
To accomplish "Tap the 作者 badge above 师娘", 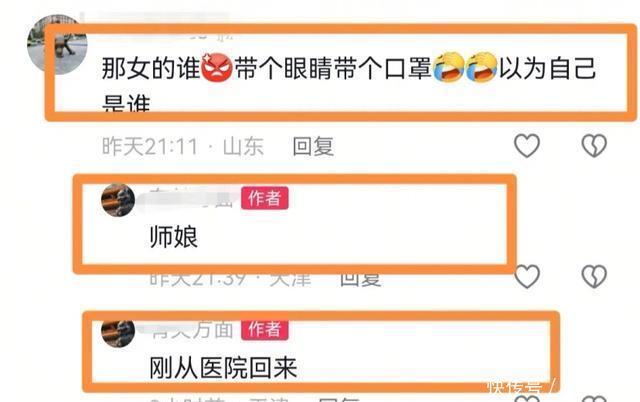I will (264, 198).
